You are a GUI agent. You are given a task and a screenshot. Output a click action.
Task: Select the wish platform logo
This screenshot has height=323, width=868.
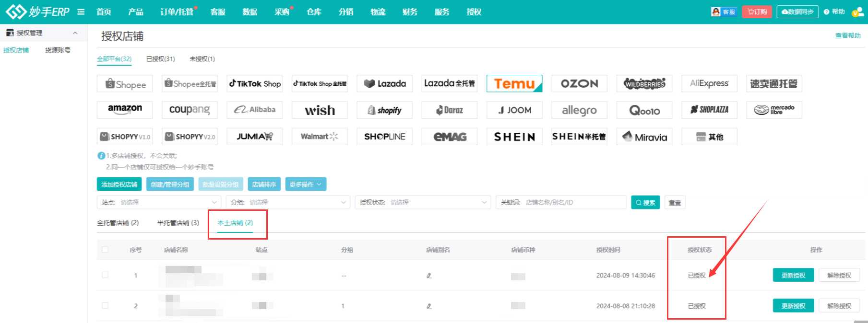point(320,110)
